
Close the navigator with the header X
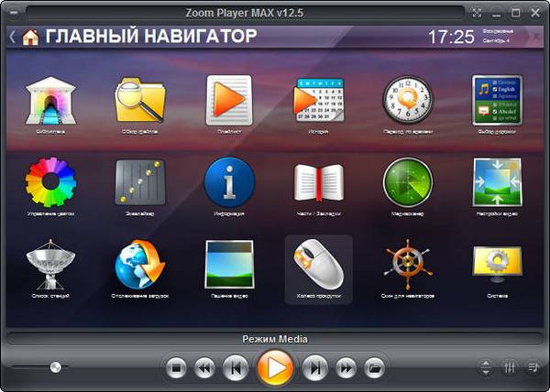[x=536, y=36]
